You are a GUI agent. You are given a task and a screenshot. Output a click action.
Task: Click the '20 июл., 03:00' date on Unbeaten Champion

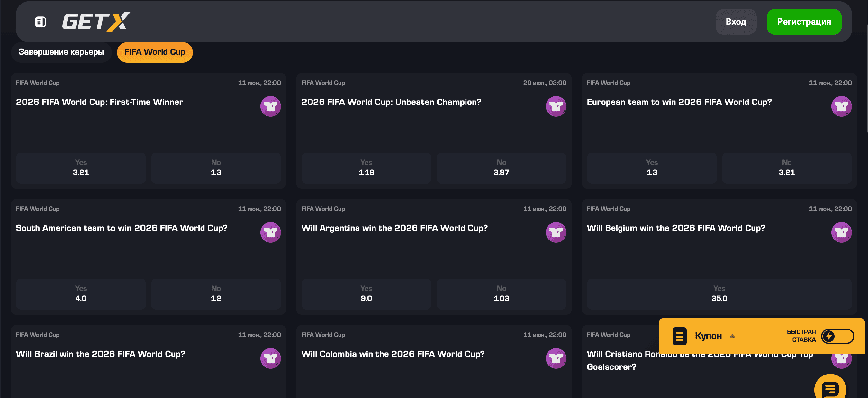click(545, 83)
